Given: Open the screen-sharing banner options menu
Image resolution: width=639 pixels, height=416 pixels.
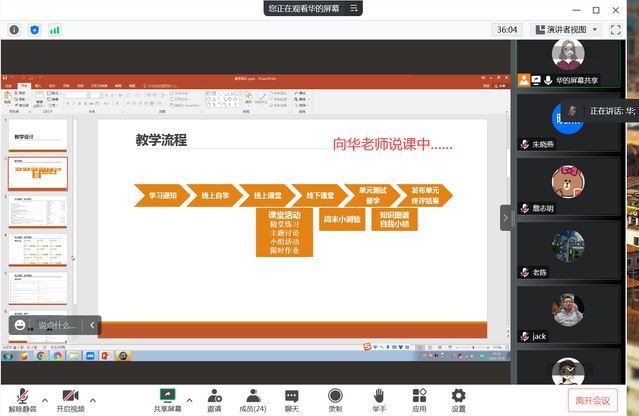Looking at the screenshot, I should click(x=353, y=8).
